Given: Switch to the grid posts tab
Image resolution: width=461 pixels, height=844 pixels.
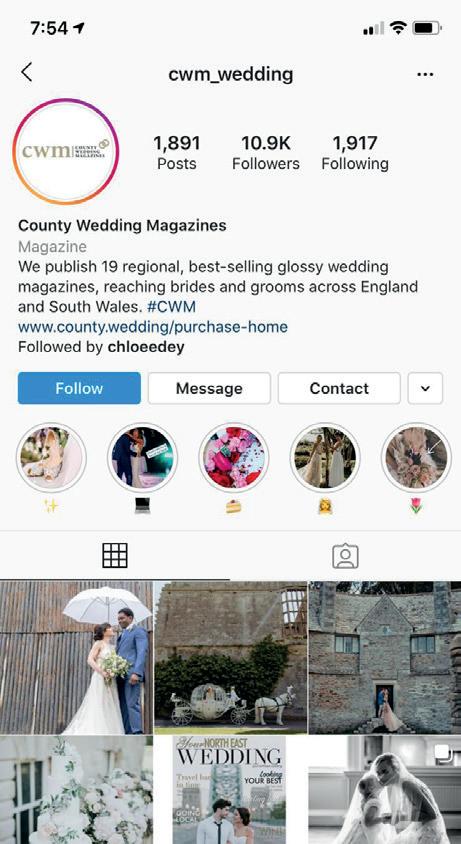Looking at the screenshot, I should [115, 555].
